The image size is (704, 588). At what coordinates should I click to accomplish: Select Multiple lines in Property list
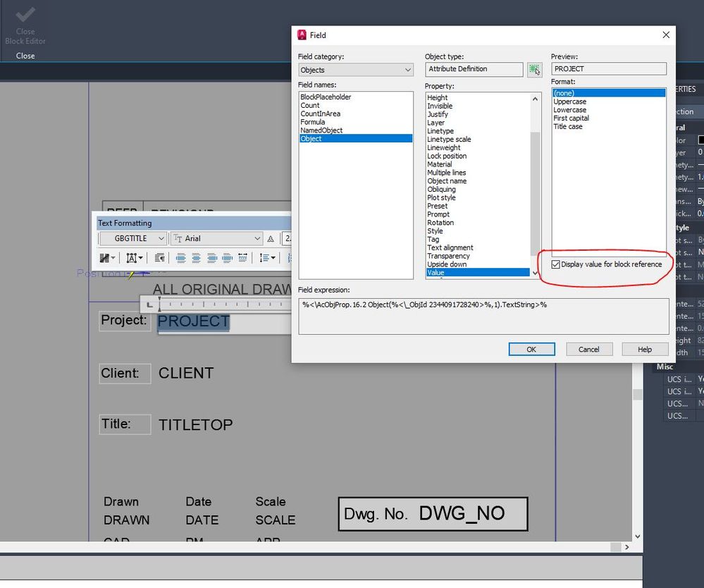pos(446,173)
